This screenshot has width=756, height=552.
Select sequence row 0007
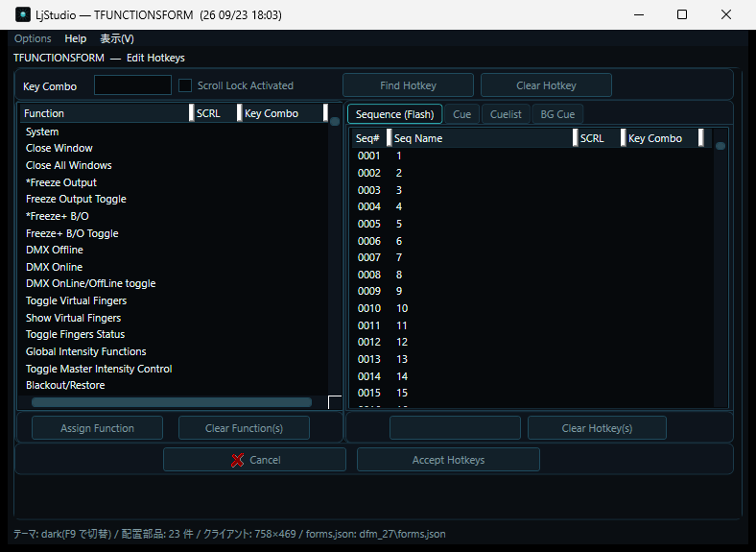(532, 257)
